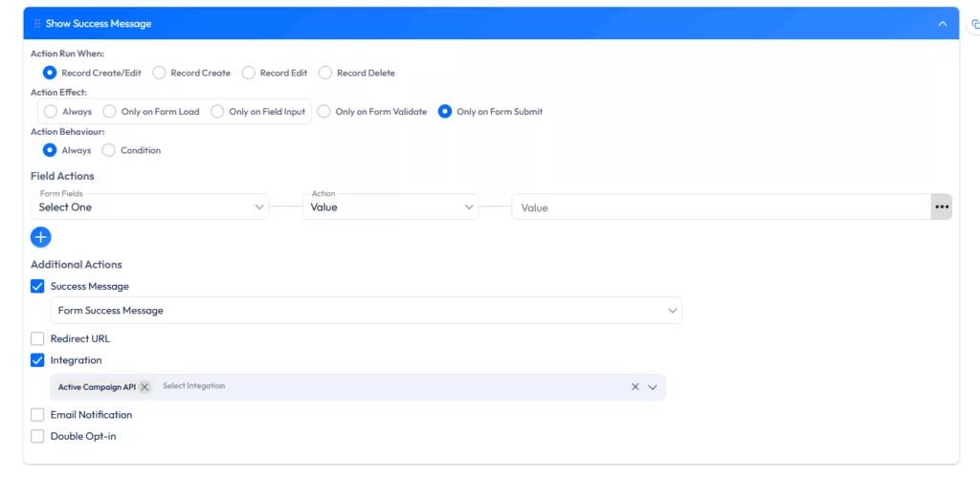This screenshot has height=479, width=980.
Task: Open the integration list dropdown arrow
Action: click(x=653, y=387)
